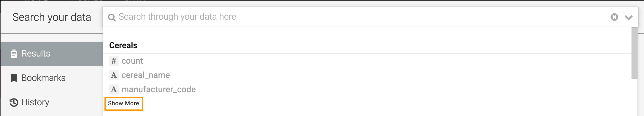The image size is (644, 116).
Task: Click Show More to list more columns
Action: tap(124, 104)
